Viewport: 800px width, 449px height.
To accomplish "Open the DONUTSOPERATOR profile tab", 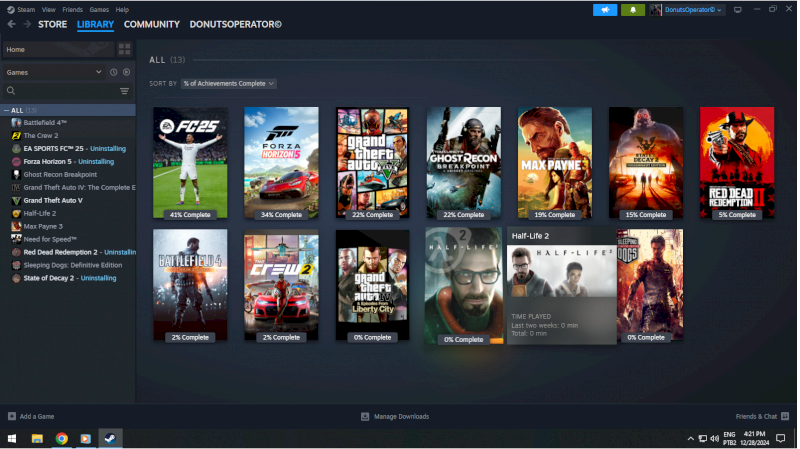I will coord(235,24).
